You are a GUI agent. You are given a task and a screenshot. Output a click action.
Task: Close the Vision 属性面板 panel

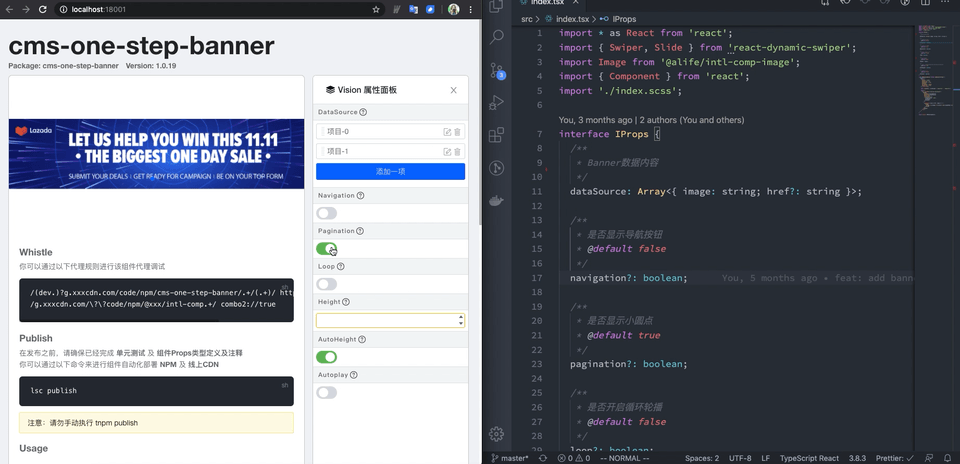454,90
